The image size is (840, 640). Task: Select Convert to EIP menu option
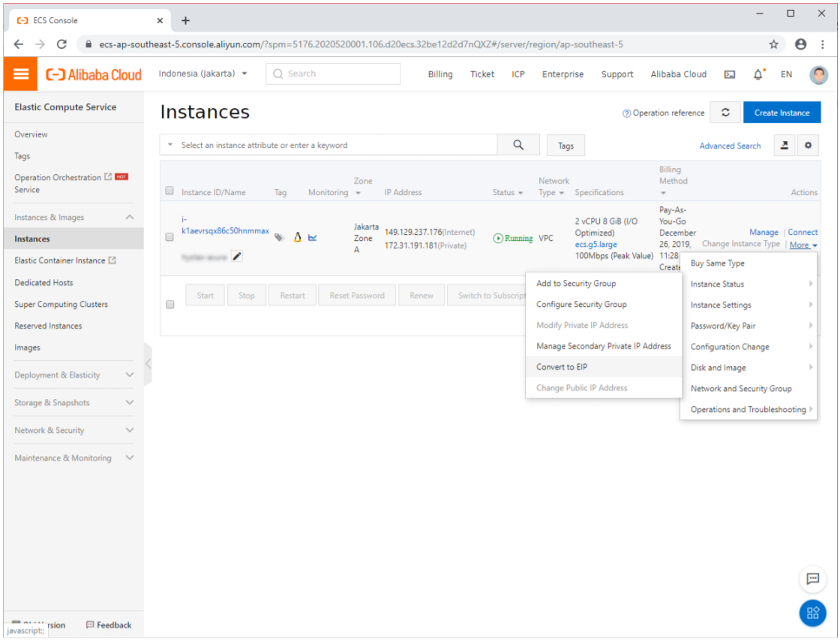pos(562,367)
